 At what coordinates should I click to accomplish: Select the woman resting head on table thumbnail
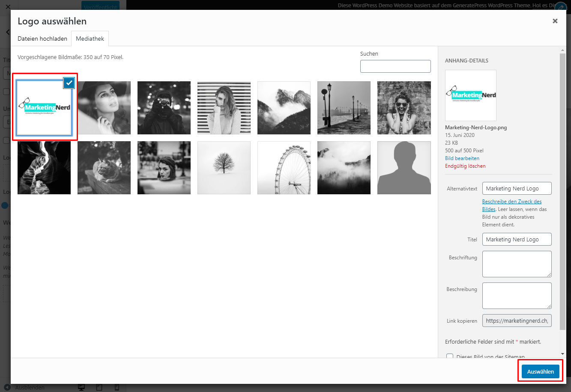tap(164, 168)
